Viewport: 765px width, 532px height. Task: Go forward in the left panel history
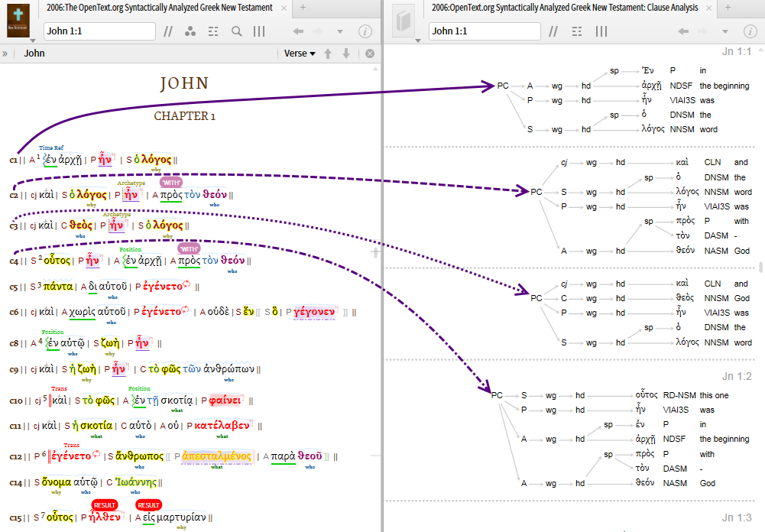318,31
